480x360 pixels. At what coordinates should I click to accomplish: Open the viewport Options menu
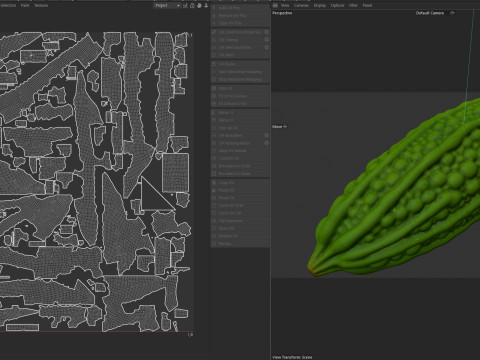click(337, 5)
